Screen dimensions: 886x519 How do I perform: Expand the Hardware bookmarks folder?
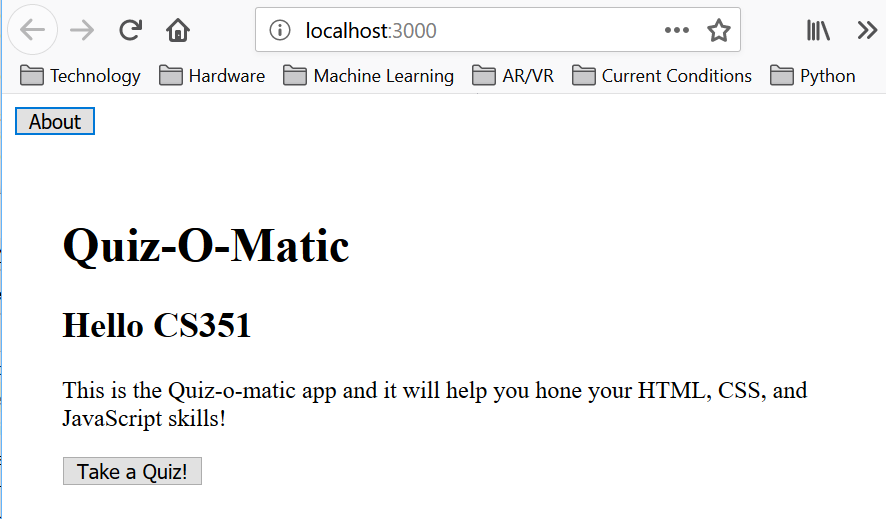click(212, 76)
